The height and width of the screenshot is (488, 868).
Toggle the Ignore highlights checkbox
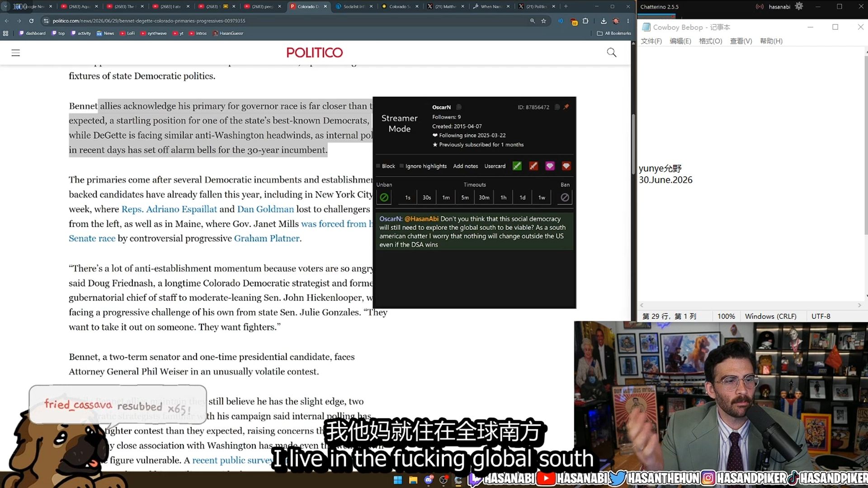pos(401,166)
